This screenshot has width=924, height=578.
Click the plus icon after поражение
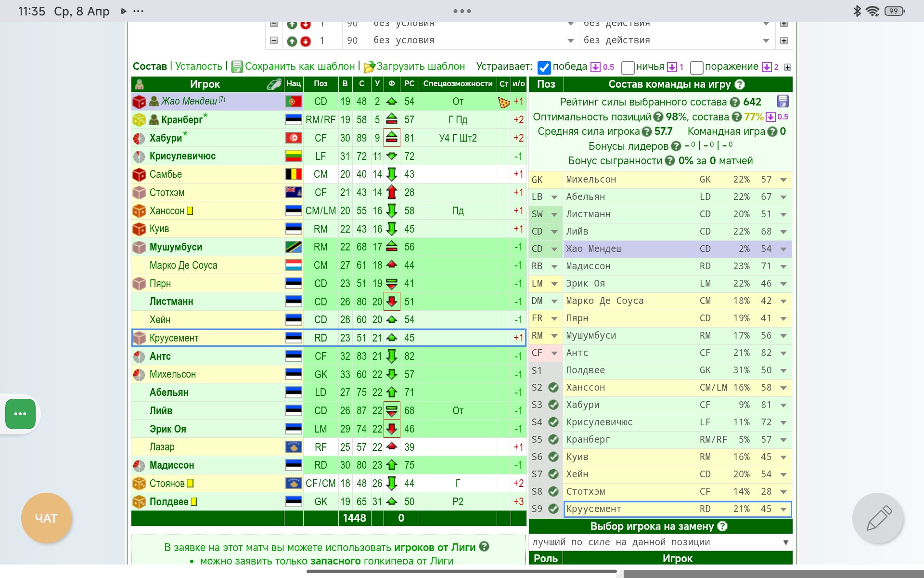click(x=787, y=67)
